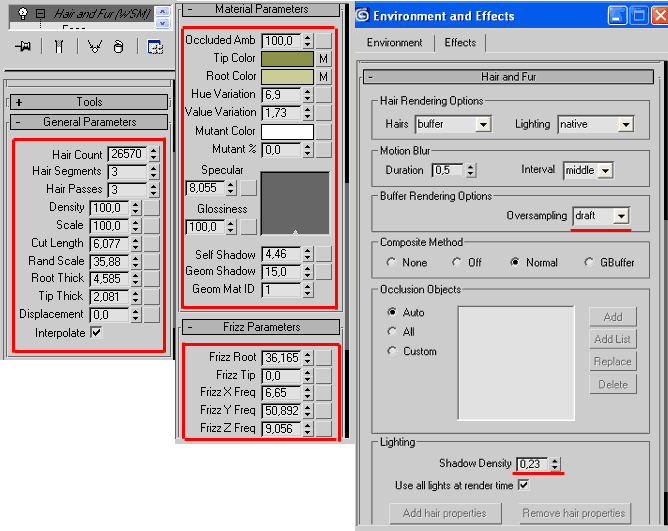This screenshot has width=668, height=531.
Task: Toggle the Interpolate checkbox
Action: click(x=96, y=332)
